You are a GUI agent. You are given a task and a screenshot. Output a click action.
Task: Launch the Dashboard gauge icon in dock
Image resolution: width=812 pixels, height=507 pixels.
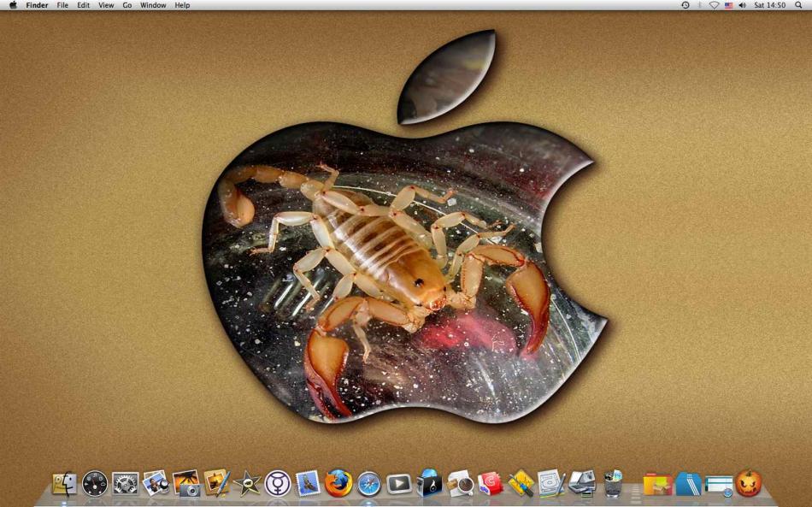point(95,484)
